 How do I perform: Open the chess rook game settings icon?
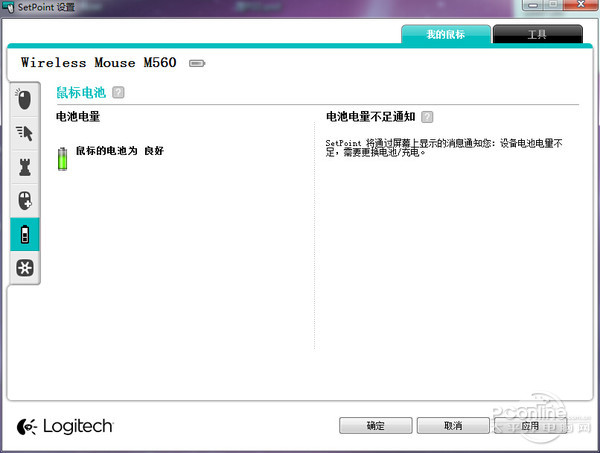pyautogui.click(x=24, y=167)
